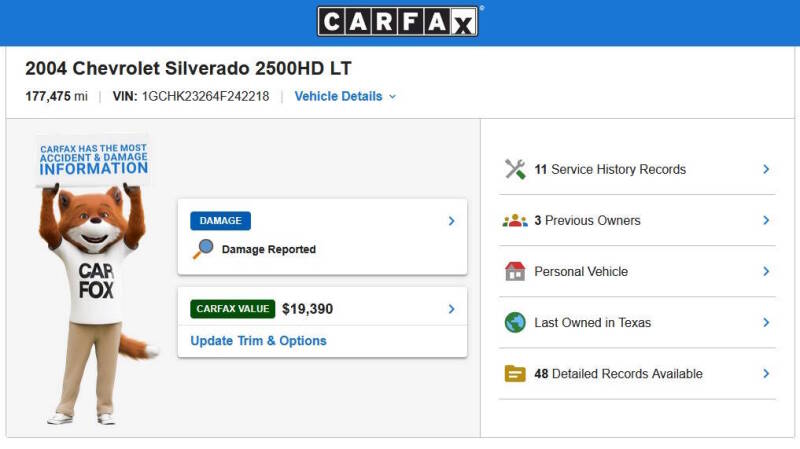Select the Personal Vehicle row text

pos(581,271)
